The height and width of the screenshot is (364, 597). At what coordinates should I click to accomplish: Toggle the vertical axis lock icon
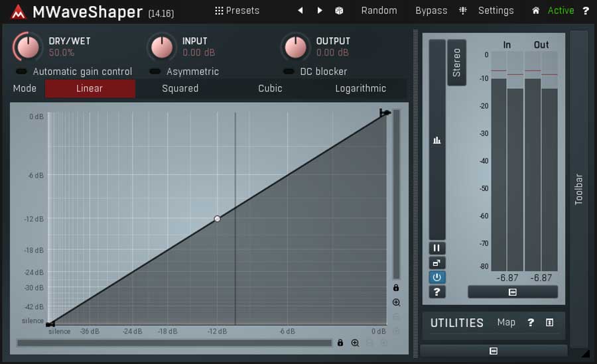[x=396, y=288]
